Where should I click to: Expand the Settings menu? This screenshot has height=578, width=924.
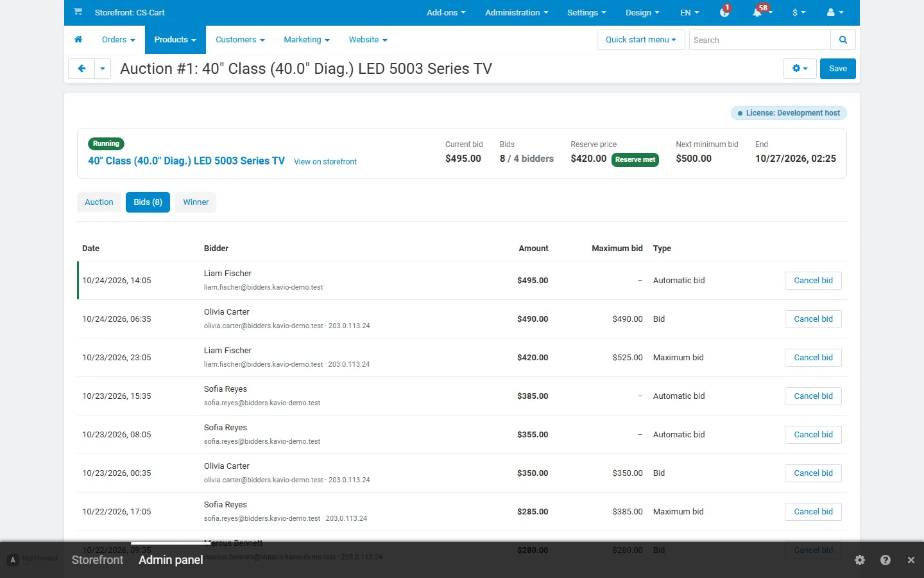586,12
